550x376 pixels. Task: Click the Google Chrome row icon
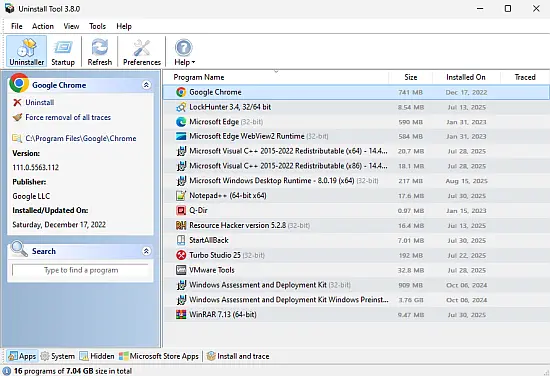coord(181,92)
